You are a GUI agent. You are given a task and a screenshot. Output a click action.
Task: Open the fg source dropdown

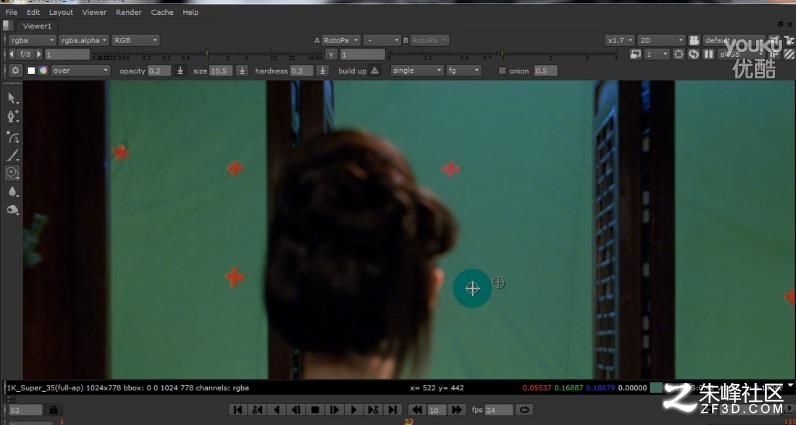coord(463,71)
